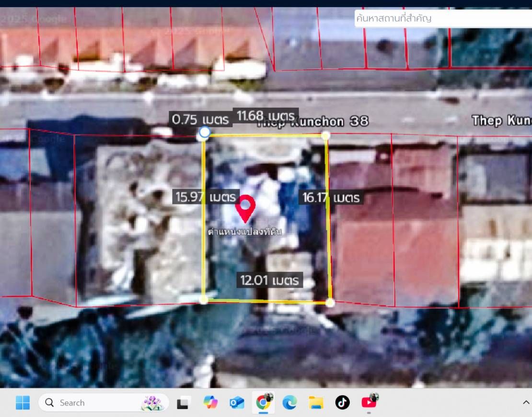Screen dimensions: 532x417
Task: Open Outlook from the taskbar
Action: coord(237,403)
